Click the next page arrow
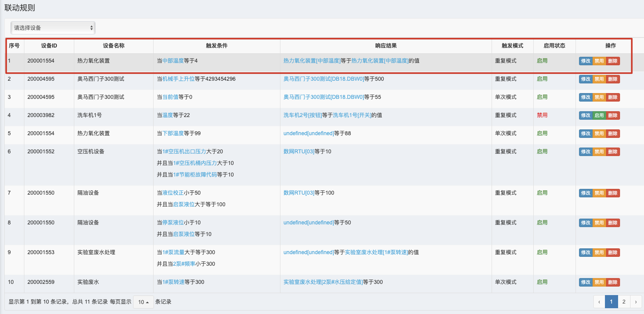644x314 pixels. [636, 302]
